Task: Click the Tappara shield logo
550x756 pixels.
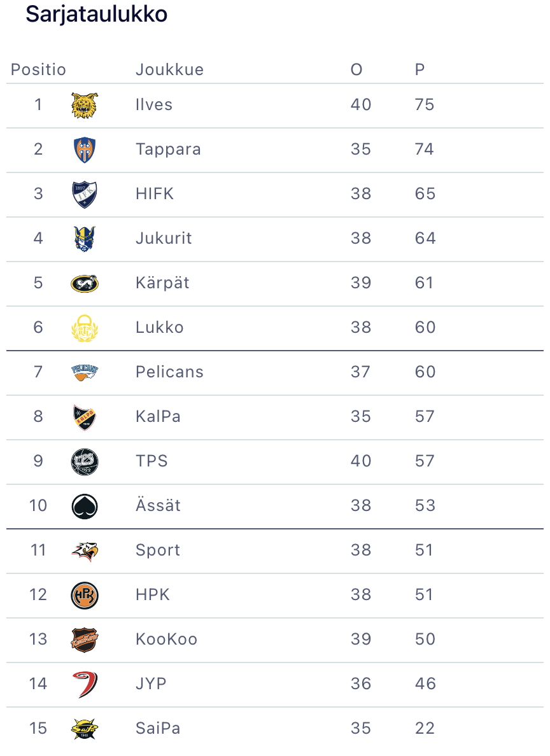Action: click(85, 150)
